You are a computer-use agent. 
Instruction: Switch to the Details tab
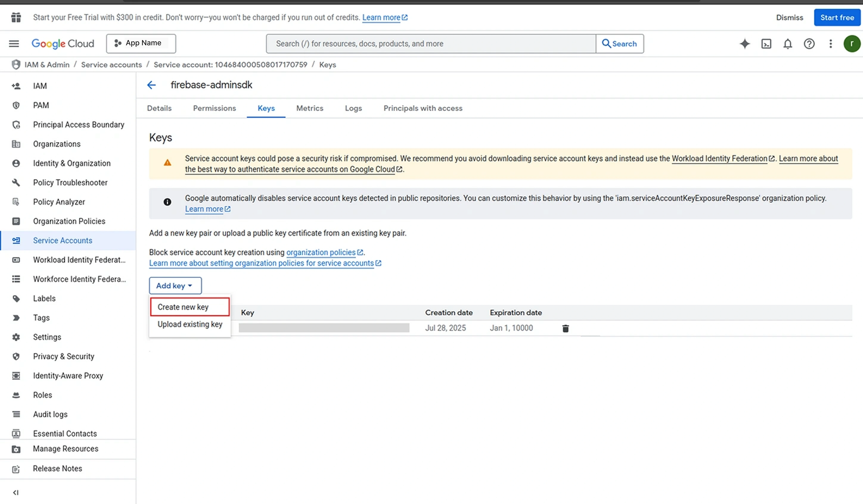[x=159, y=108]
